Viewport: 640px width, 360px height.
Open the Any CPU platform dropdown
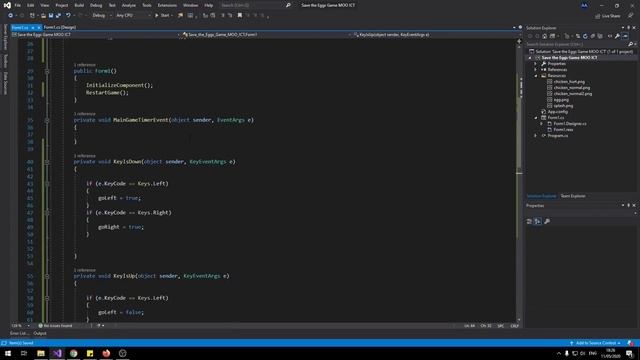[x=133, y=16]
